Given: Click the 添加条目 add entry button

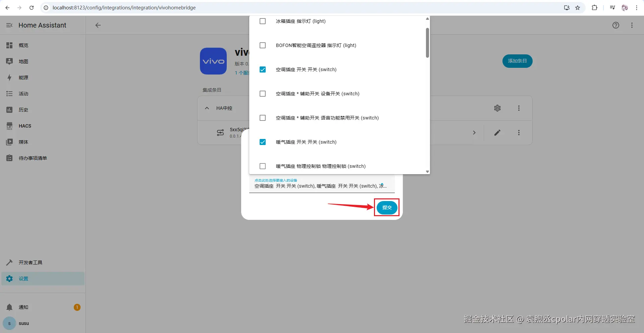Looking at the screenshot, I should 517,61.
